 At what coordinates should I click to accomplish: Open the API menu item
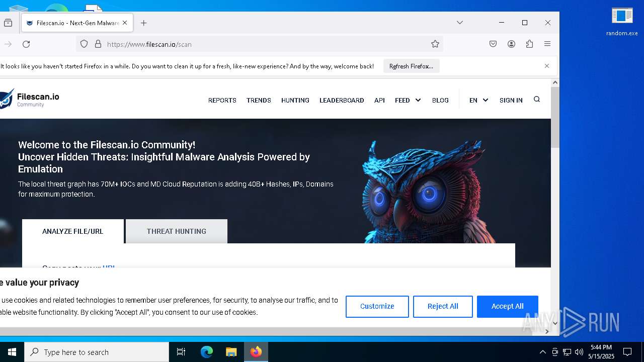[x=379, y=100]
